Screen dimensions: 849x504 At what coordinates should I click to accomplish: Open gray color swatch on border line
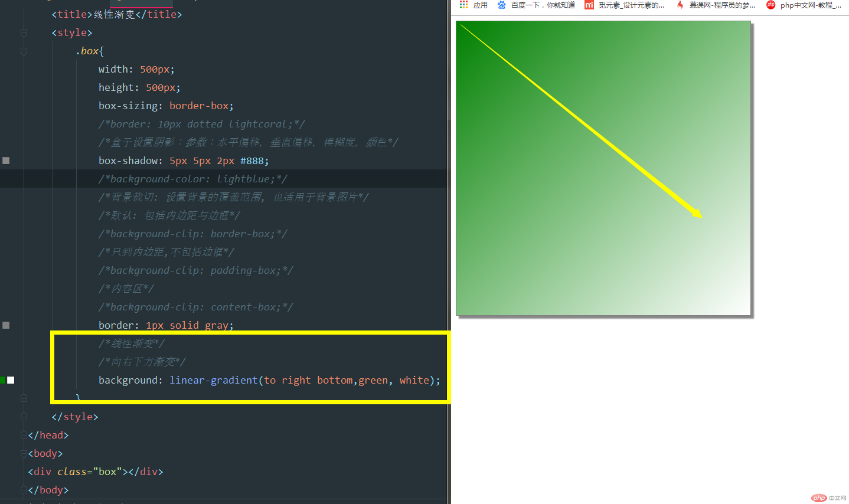point(6,325)
